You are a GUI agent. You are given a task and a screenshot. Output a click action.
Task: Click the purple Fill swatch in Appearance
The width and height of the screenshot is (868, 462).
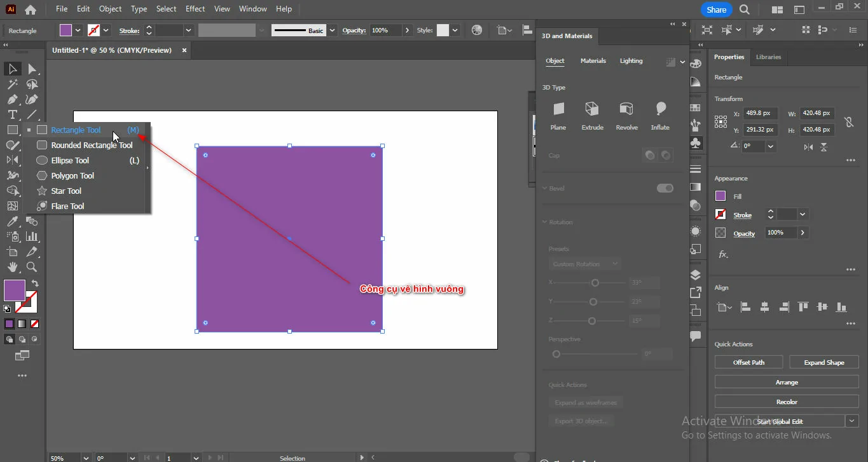click(719, 196)
